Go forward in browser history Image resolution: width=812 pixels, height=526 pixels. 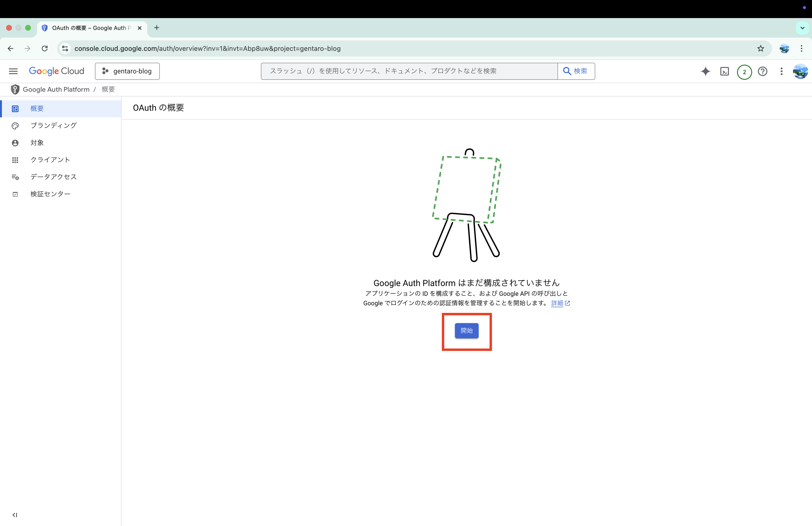tap(27, 48)
